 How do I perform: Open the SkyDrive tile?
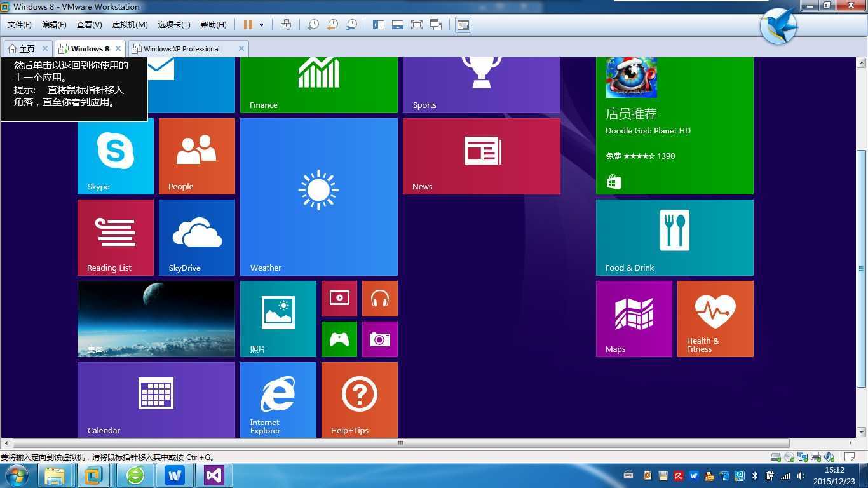197,238
